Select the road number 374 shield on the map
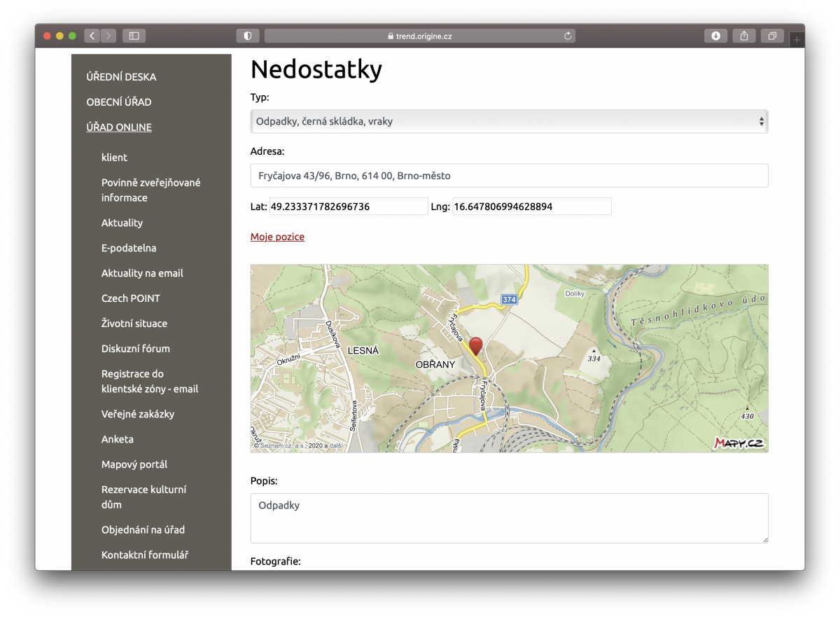Screen dimensions: 840x617 tap(509, 299)
